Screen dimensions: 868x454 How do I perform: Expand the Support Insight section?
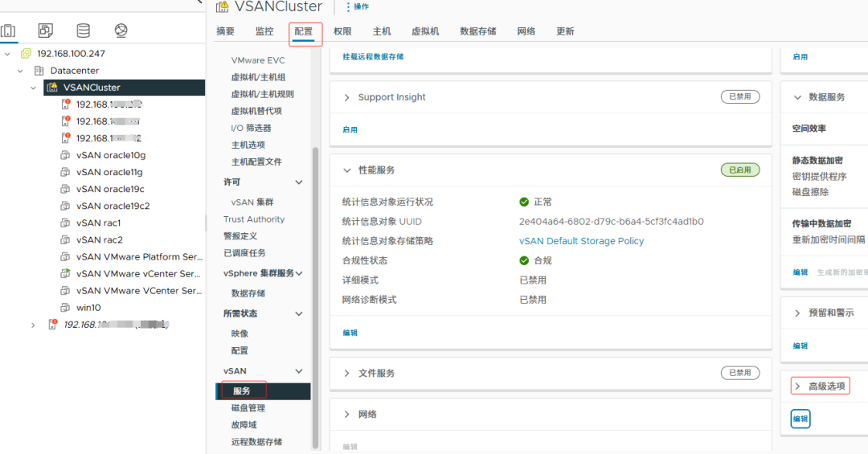coord(347,97)
